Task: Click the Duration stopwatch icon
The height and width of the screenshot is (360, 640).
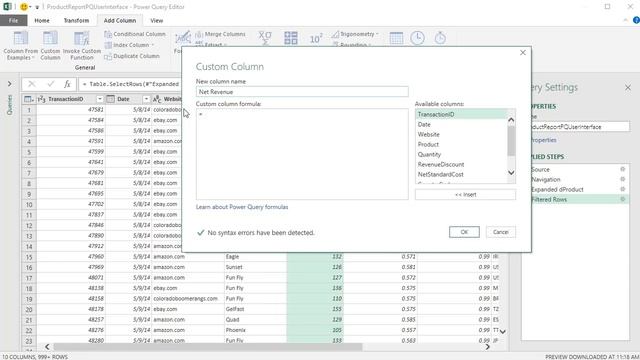Action: tap(440, 38)
